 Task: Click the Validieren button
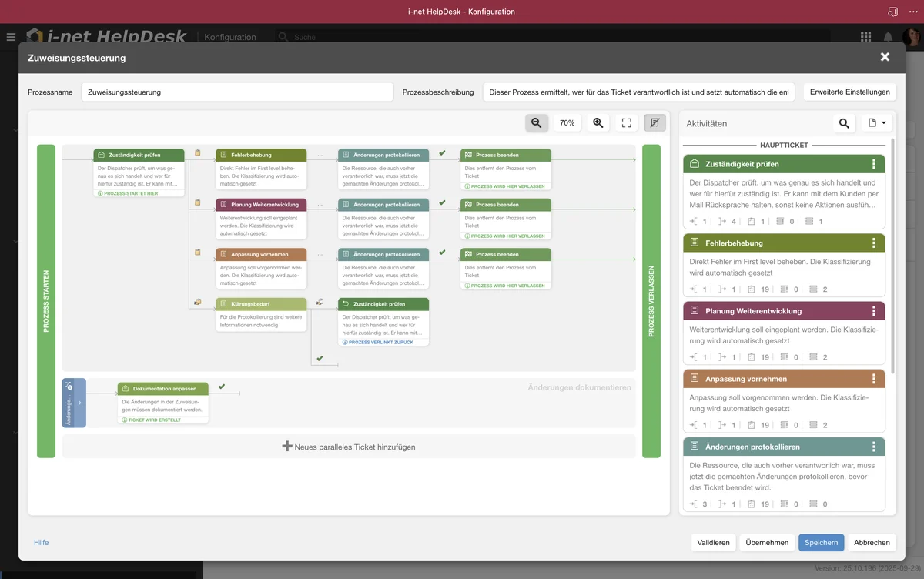[x=713, y=543]
